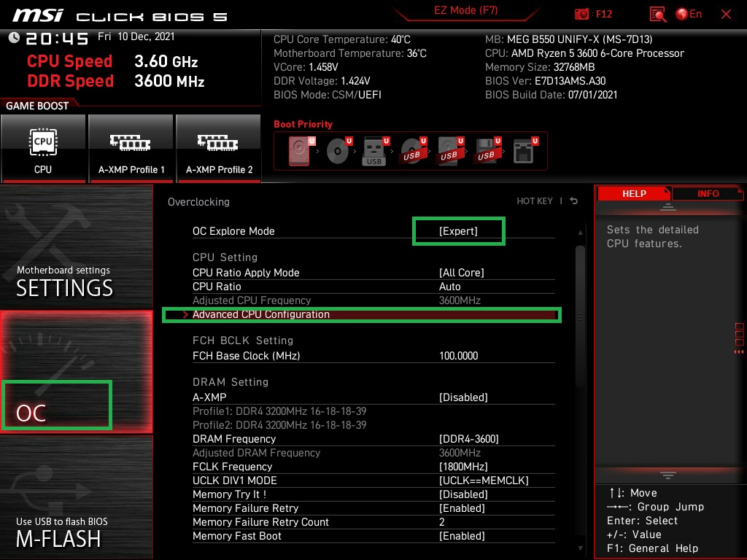This screenshot has width=747, height=560.
Task: Change A-XMP [Disabled] setting
Action: click(463, 397)
